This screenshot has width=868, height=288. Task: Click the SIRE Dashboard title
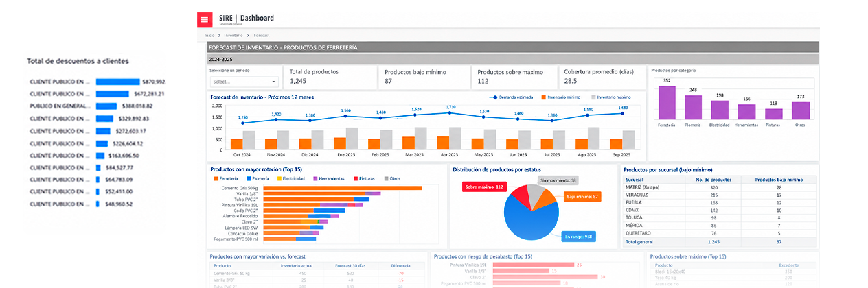[x=246, y=18]
